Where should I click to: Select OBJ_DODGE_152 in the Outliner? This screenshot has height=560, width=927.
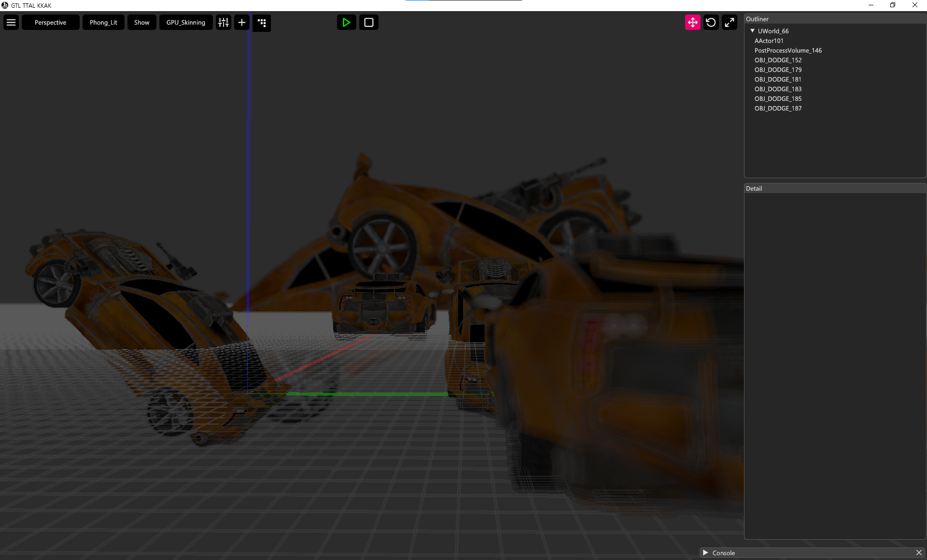[x=778, y=60]
